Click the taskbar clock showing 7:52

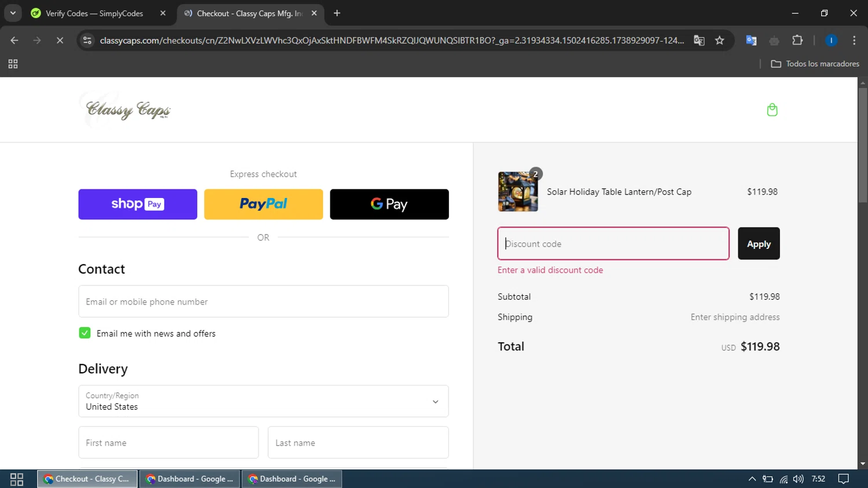click(818, 479)
